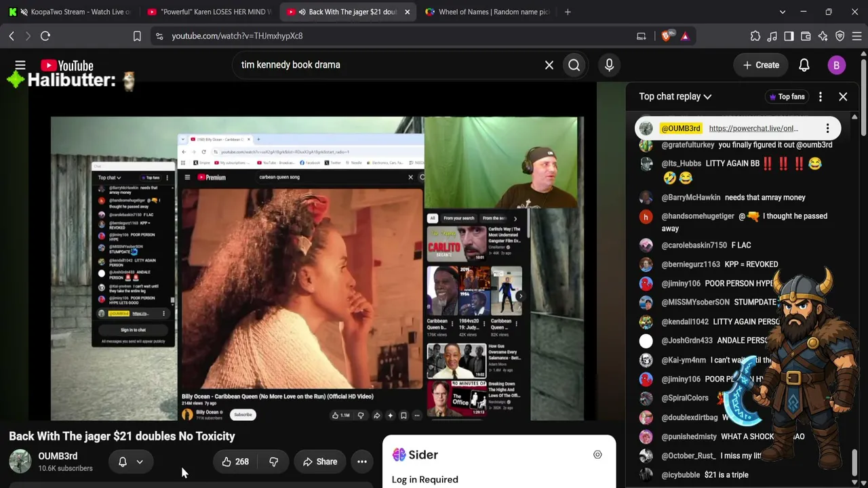Open the OUMB3rd channel avatar
Viewport: 868px width, 488px height.
[x=20, y=462]
